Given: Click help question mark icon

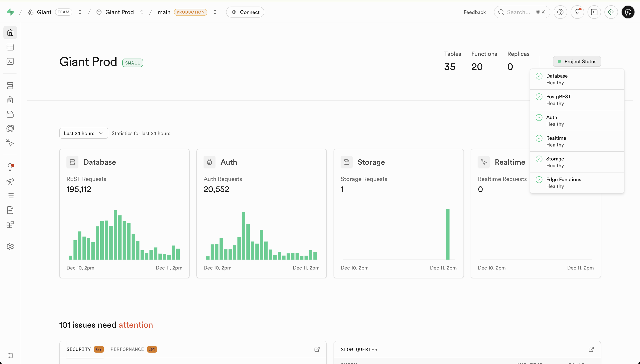Looking at the screenshot, I should (x=560, y=12).
